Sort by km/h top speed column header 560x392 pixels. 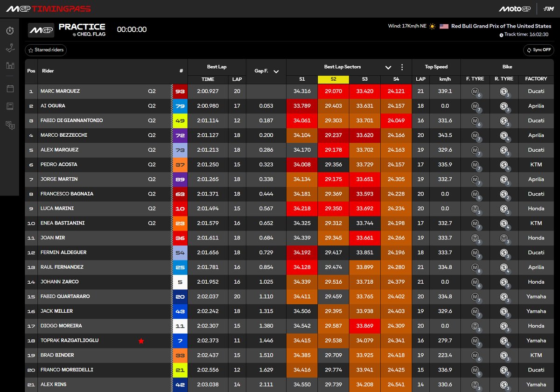pyautogui.click(x=445, y=79)
